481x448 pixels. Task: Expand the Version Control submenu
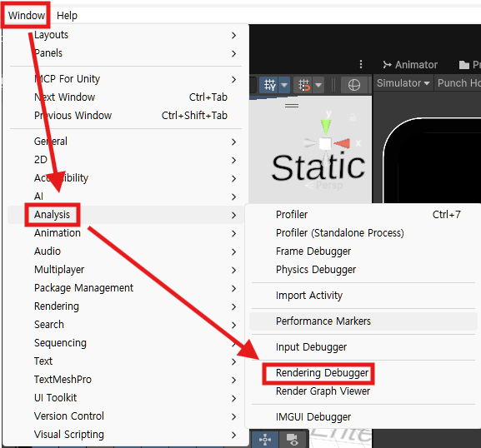pos(126,416)
